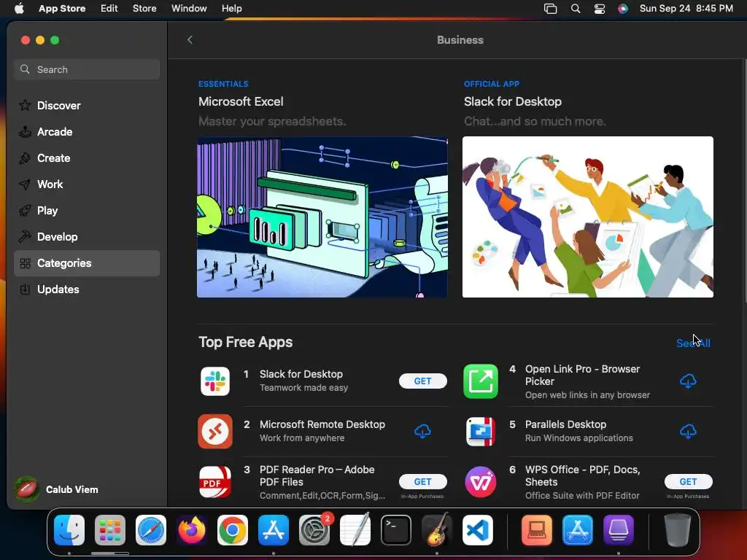Viewport: 747px width, 560px height.
Task: Open Terminal from the Dock
Action: [396, 530]
